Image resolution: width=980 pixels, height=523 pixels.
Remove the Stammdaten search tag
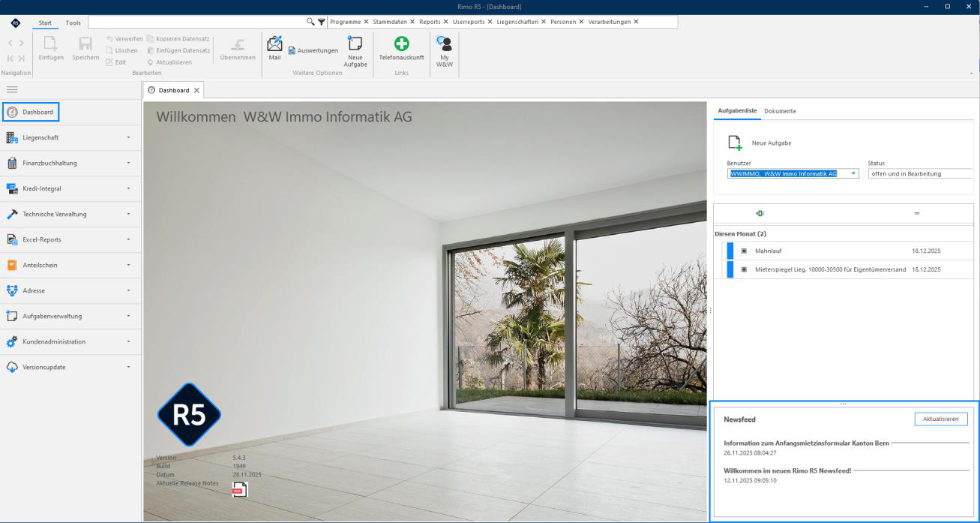[412, 22]
